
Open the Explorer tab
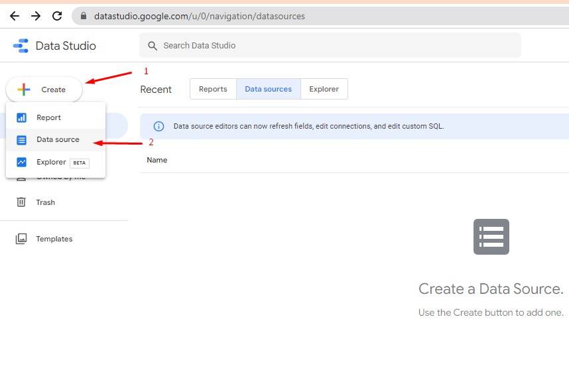click(324, 88)
